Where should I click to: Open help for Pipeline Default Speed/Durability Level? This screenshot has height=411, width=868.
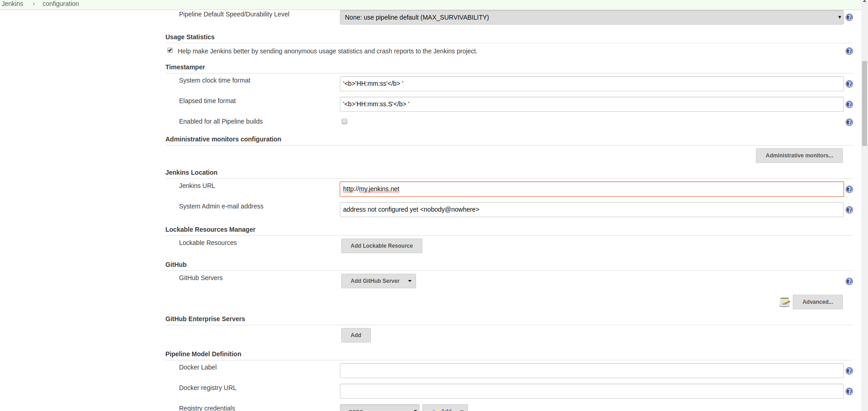click(x=849, y=17)
